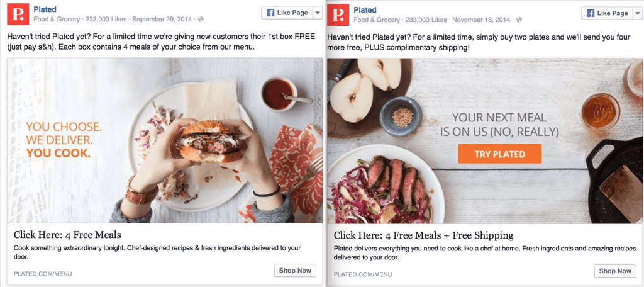Like the Plated page in right ad

point(604,13)
